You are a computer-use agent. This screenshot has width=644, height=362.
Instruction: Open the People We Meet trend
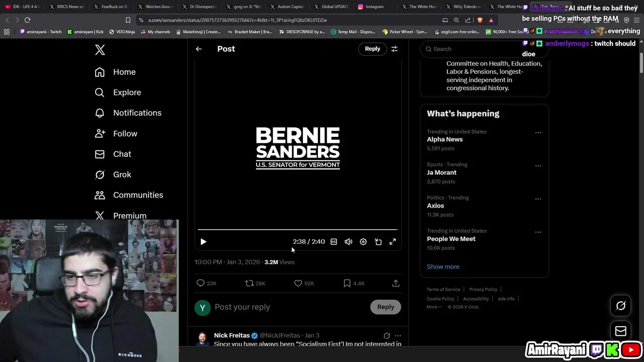(451, 239)
